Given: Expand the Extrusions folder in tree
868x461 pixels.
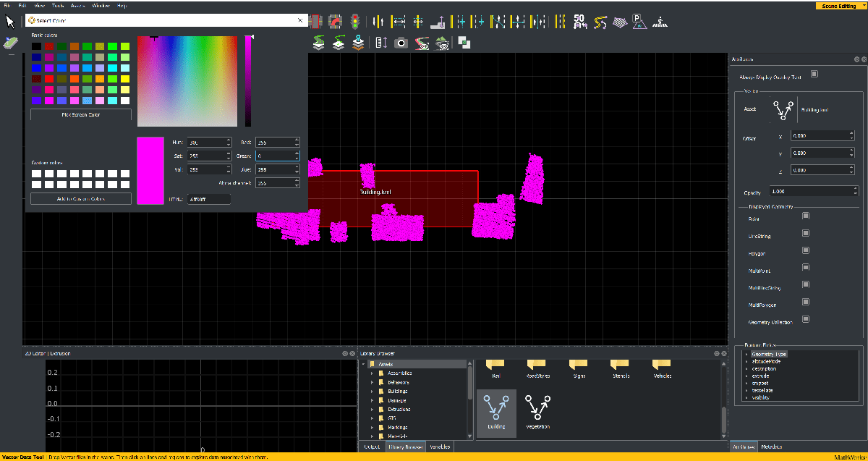Looking at the screenshot, I should (373, 410).
